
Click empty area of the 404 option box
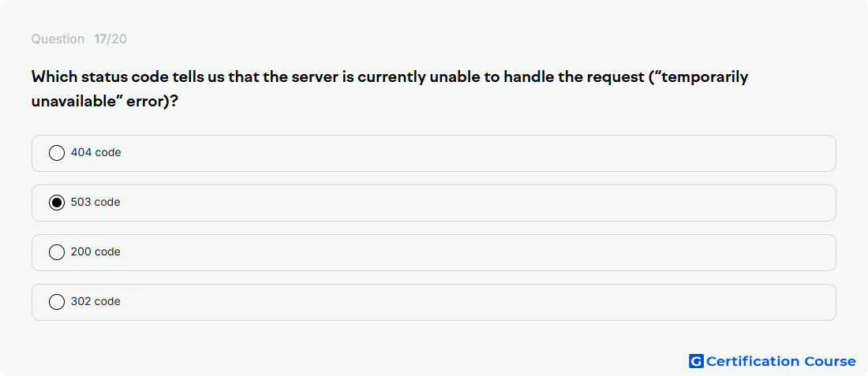click(x=476, y=153)
